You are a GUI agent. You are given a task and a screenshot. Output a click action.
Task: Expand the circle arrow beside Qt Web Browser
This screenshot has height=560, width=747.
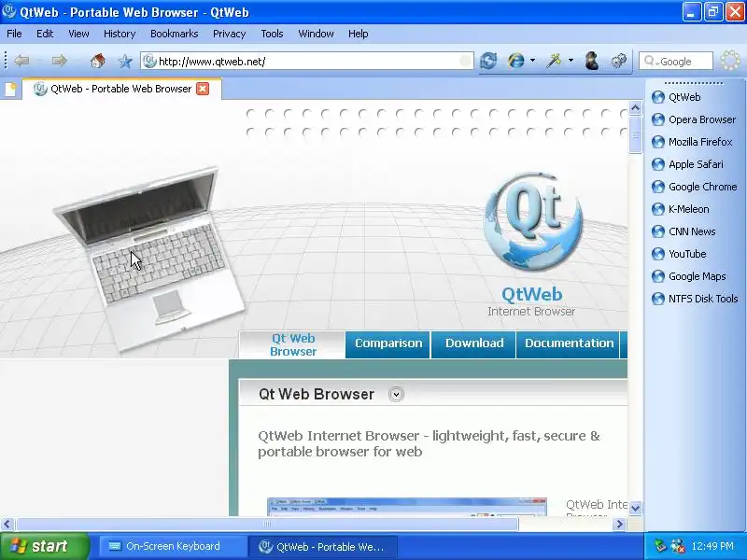click(x=396, y=394)
